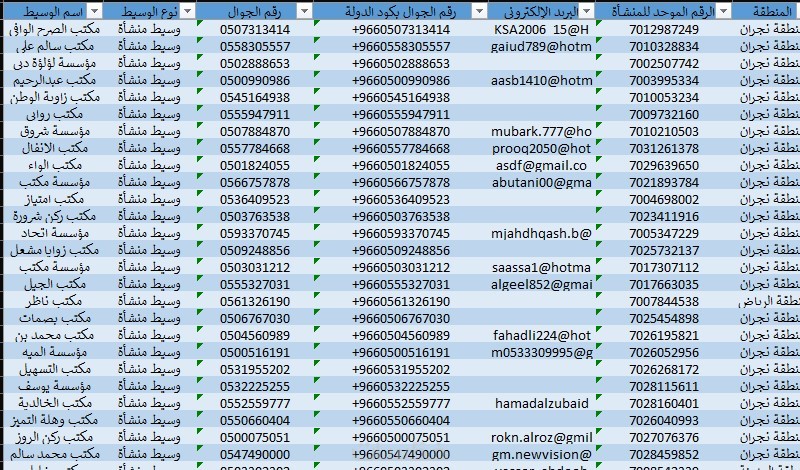Image resolution: width=800 pixels, height=470 pixels.
Task: Open the filter dropdown for رقم الجوال column
Action: pyautogui.click(x=304, y=11)
